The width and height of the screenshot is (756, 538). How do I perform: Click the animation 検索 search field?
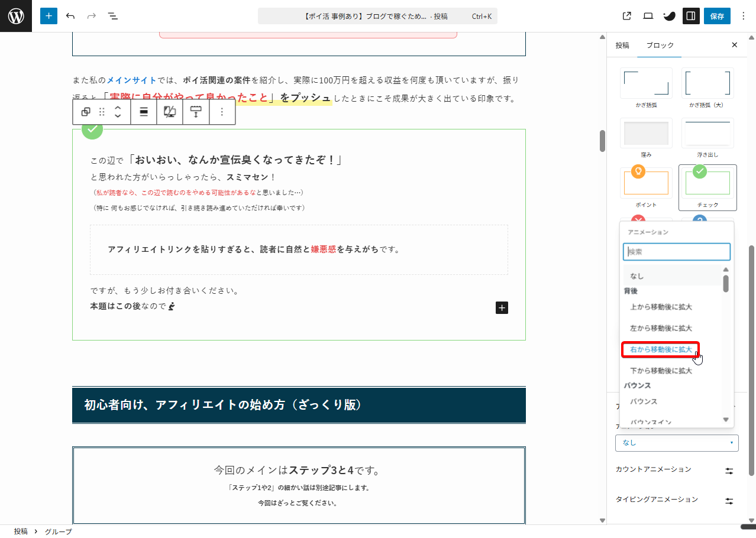click(677, 252)
